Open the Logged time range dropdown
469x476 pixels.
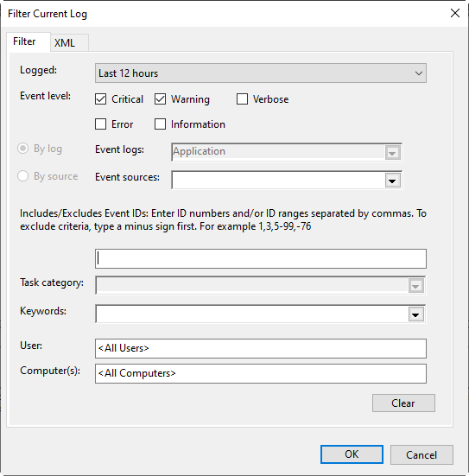click(x=261, y=73)
